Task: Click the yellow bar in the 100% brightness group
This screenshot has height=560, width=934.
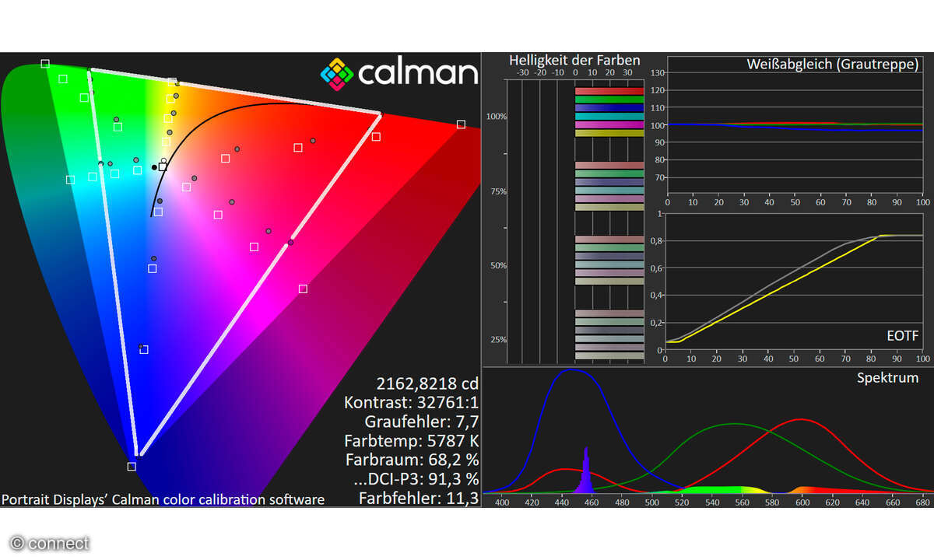Action: click(609, 134)
